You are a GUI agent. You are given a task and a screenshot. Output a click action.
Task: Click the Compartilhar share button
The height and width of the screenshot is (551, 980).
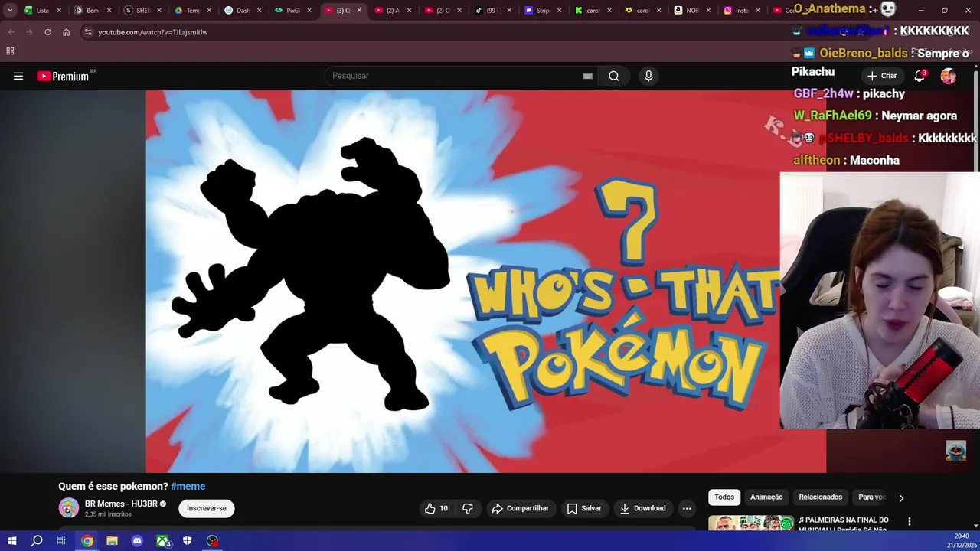tap(521, 508)
